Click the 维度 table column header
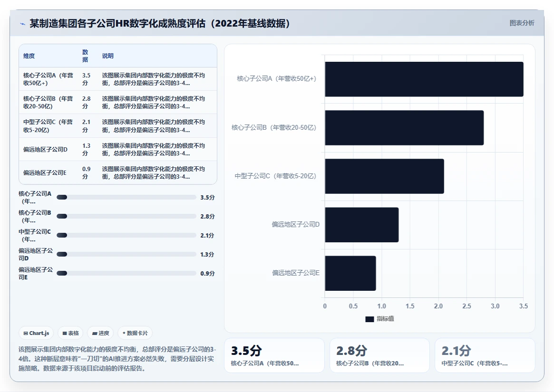 point(29,56)
